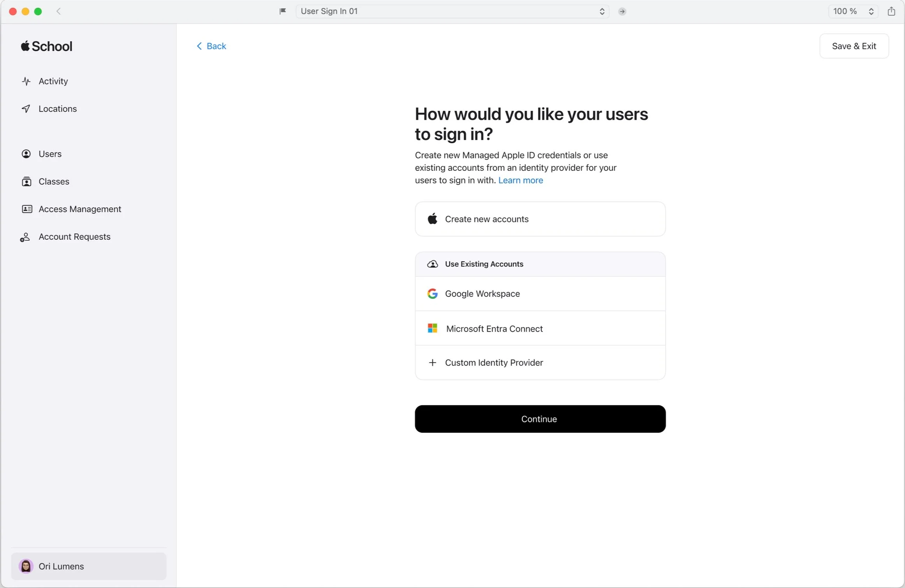Click the flag icon in title bar
This screenshot has width=905, height=588.
click(x=283, y=11)
